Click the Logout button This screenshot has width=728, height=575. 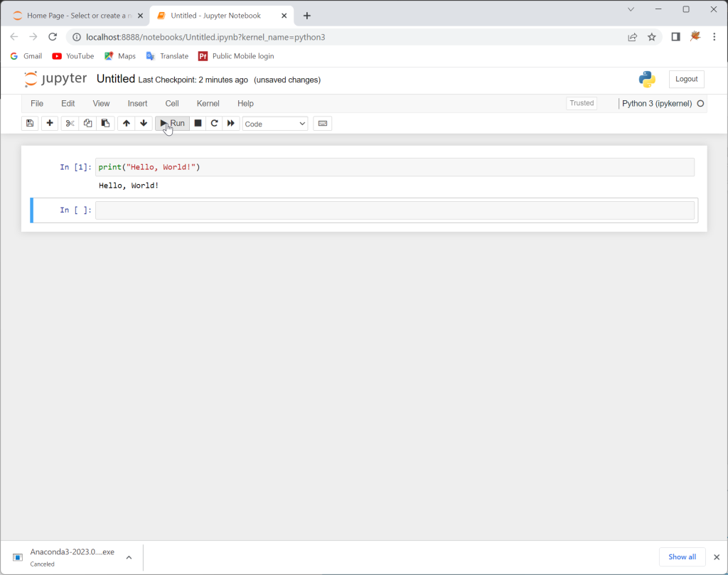pos(686,79)
